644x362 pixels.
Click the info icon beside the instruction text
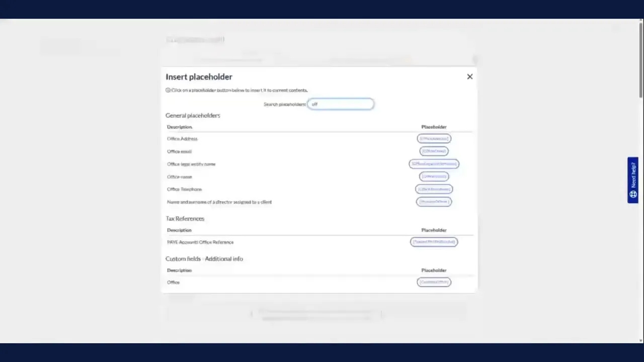click(168, 90)
